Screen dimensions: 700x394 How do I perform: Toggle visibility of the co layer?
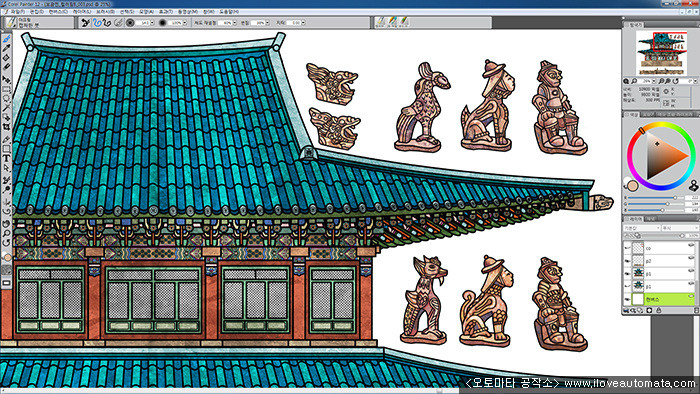(627, 248)
